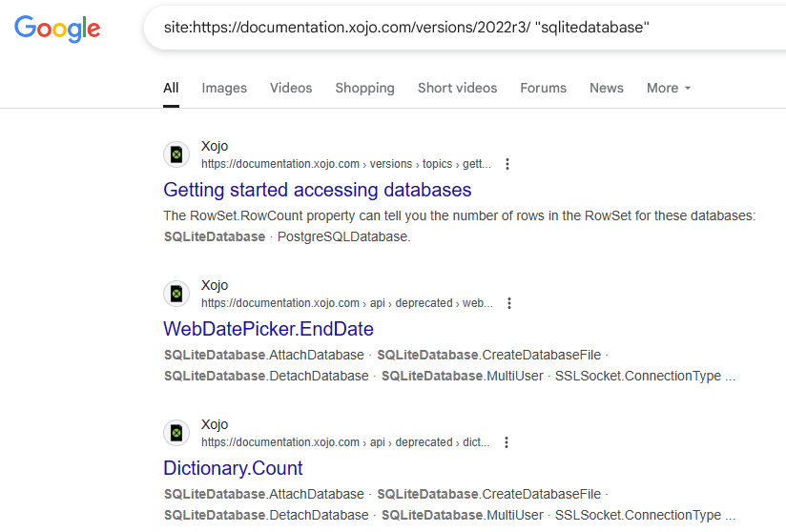The image size is (786, 532).
Task: Open three-dot options for Getting started result
Action: coord(507,164)
